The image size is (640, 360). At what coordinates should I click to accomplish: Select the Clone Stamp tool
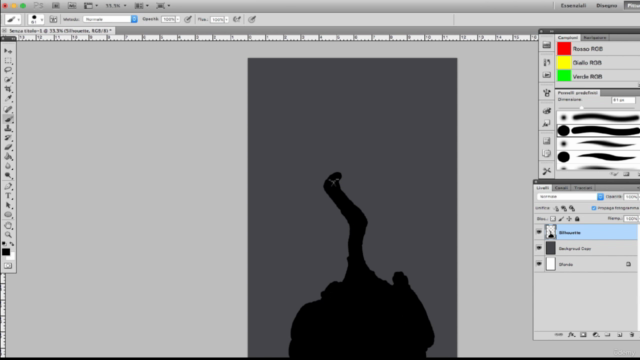click(x=8, y=128)
